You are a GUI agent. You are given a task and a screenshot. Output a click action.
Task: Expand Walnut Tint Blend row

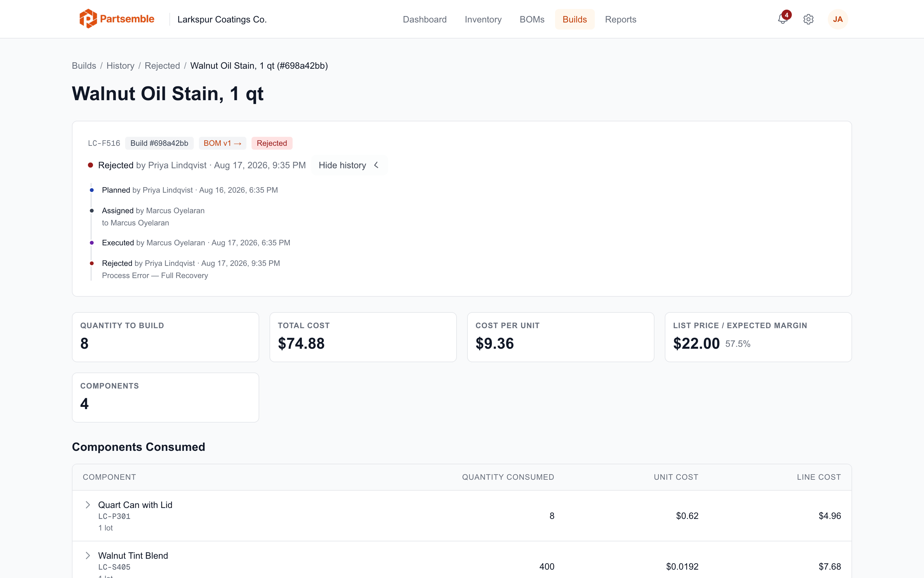tap(88, 556)
